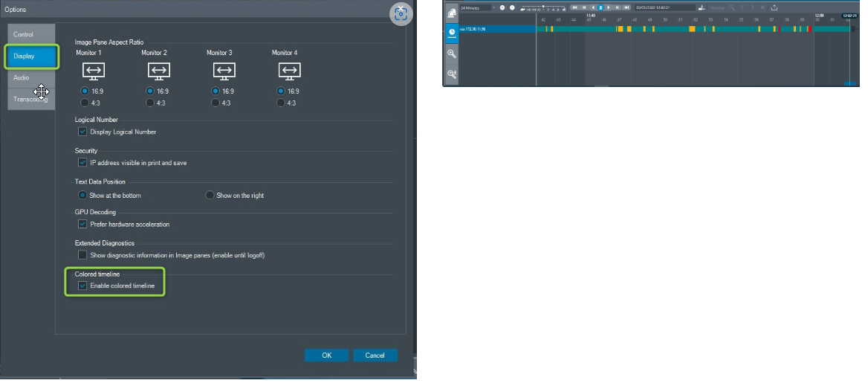
Task: Select camera row 172.30.11.96 in timeline
Action: 497,29
